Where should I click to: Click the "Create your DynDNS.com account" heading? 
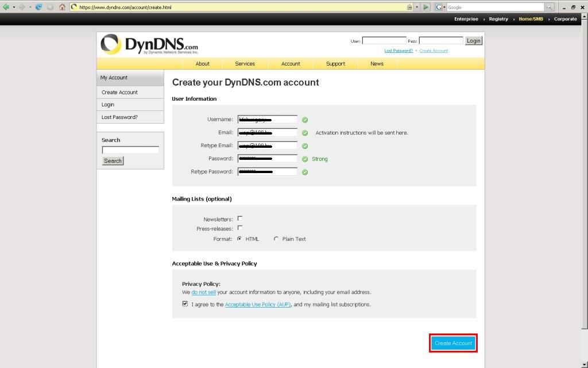click(246, 83)
